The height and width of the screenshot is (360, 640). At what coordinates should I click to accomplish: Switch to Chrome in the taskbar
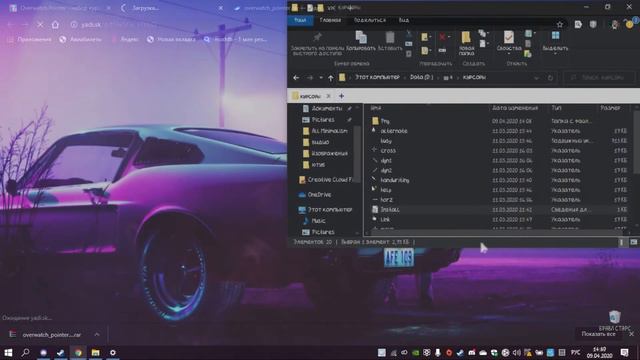78,353
